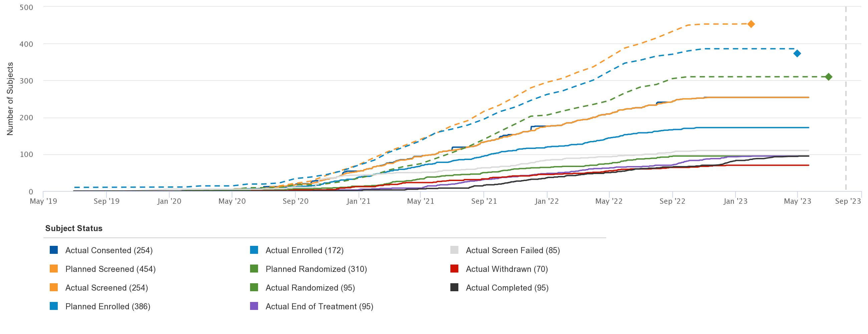Screen dimensions: 868x334
Task: Click the green swatch beside Actual Randomized
Action: (x=254, y=288)
